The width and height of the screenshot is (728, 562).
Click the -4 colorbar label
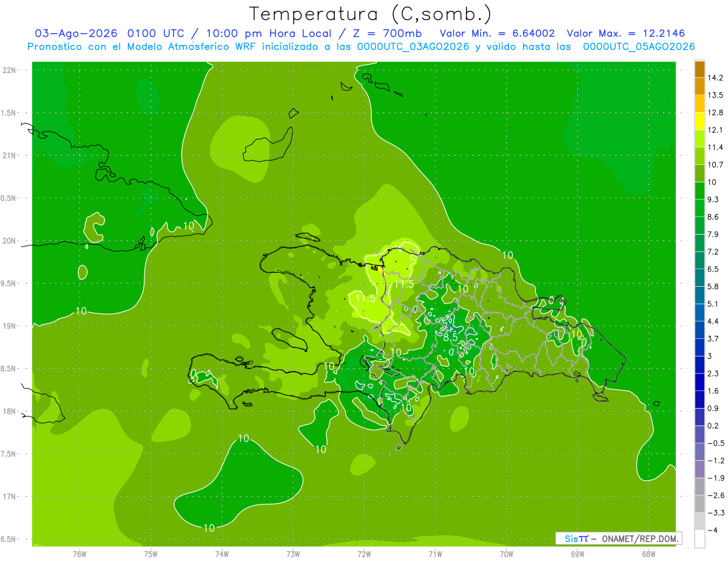(712, 530)
